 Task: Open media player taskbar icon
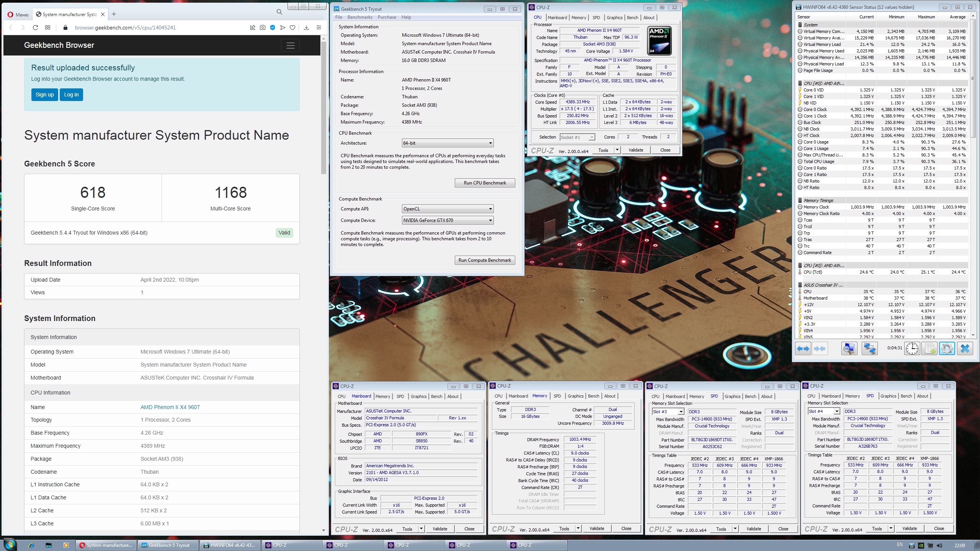pyautogui.click(x=66, y=545)
